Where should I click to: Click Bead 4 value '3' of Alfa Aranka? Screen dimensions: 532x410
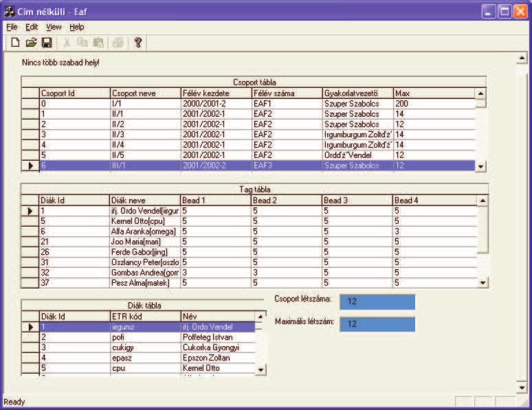pos(434,231)
